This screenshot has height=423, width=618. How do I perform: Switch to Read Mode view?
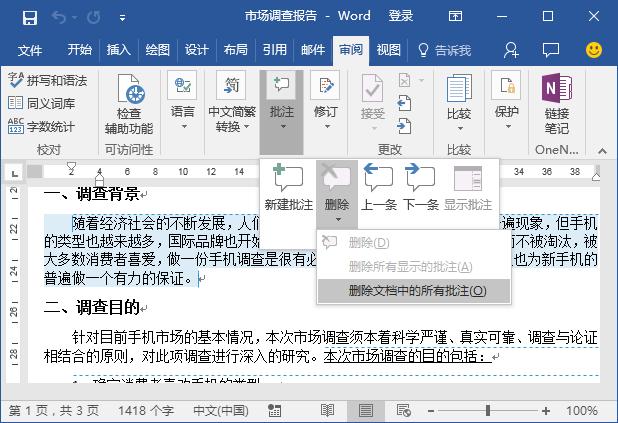pos(328,411)
